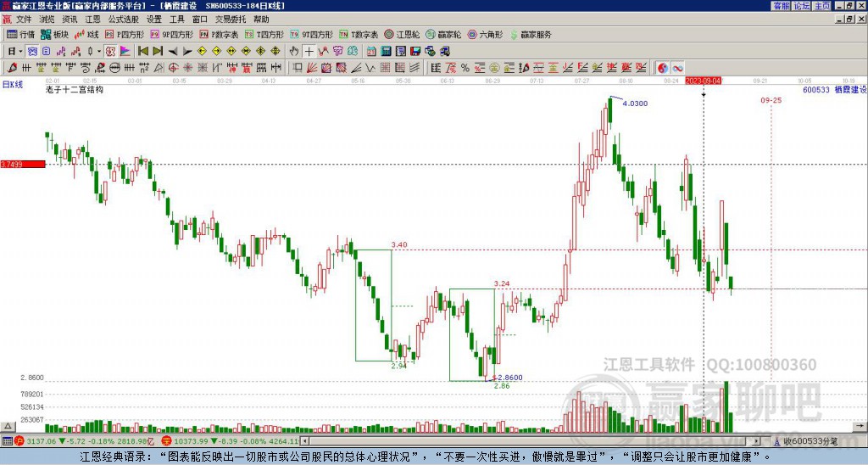Click the colorful flag icon
The height and width of the screenshot is (465, 868).
click(x=125, y=52)
